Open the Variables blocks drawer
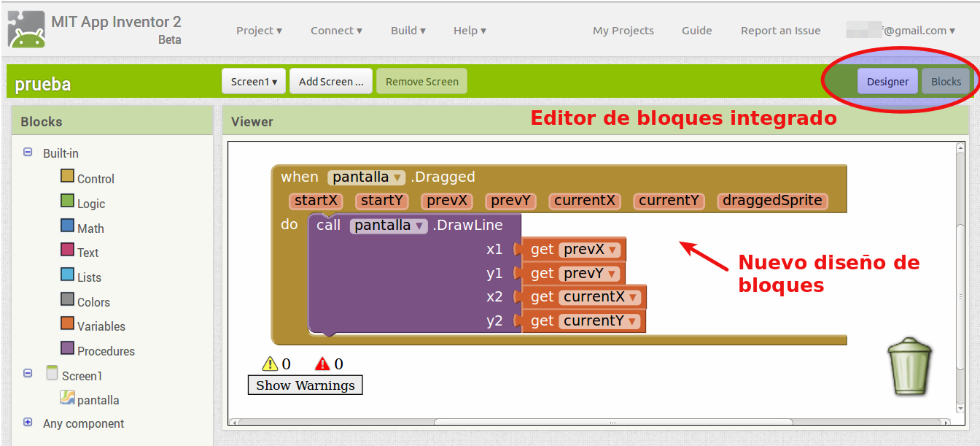 (x=93, y=325)
